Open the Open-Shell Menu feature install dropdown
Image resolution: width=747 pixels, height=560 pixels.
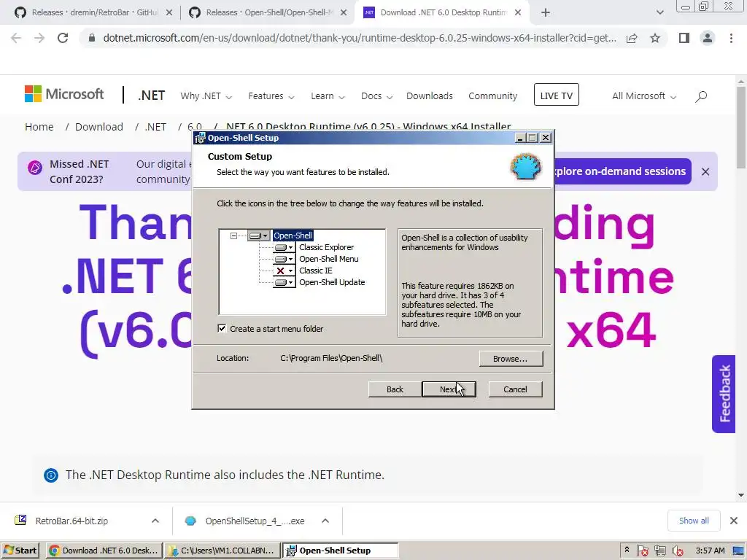click(284, 259)
